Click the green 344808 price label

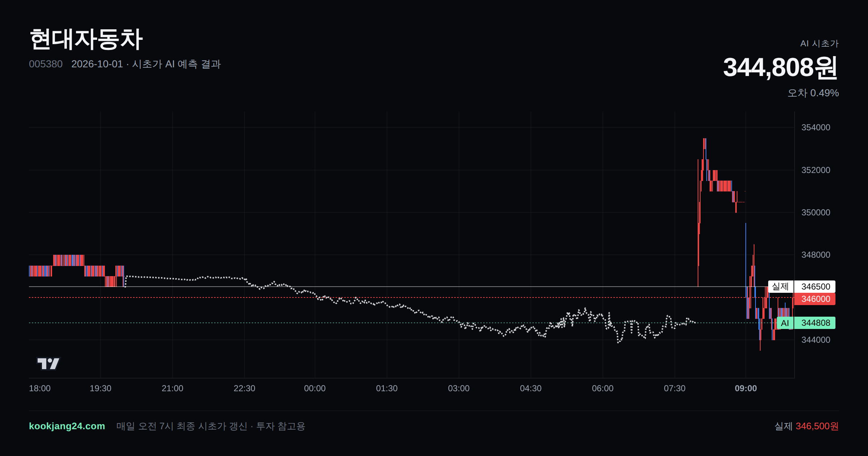pos(815,323)
